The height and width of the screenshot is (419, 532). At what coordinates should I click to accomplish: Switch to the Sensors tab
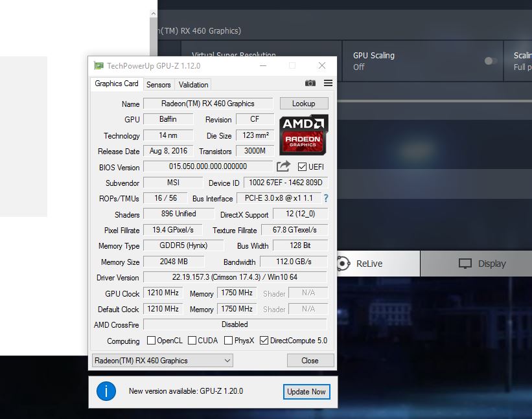point(158,85)
